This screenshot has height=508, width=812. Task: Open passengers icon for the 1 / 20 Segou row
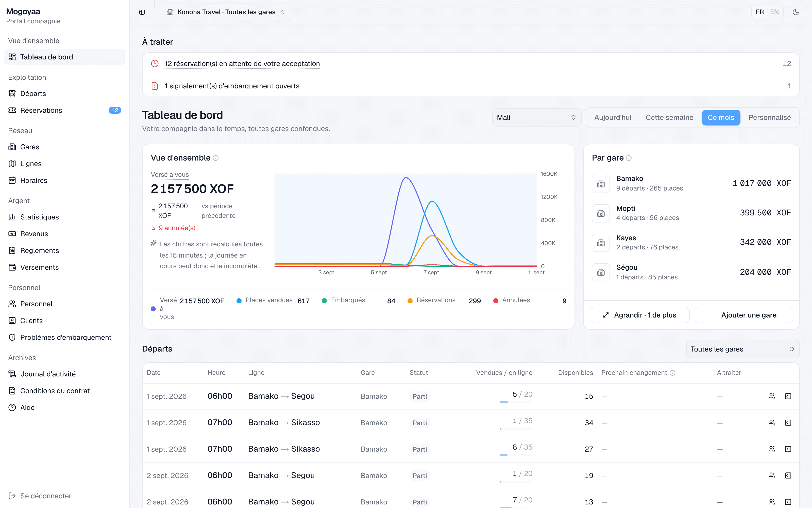pos(772,475)
